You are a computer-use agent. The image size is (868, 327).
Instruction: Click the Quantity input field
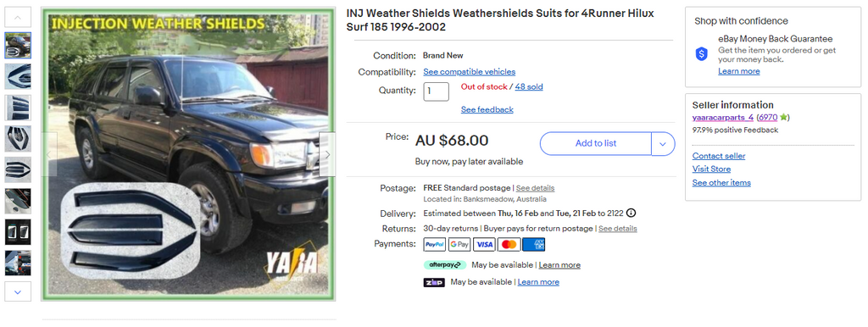click(x=437, y=91)
